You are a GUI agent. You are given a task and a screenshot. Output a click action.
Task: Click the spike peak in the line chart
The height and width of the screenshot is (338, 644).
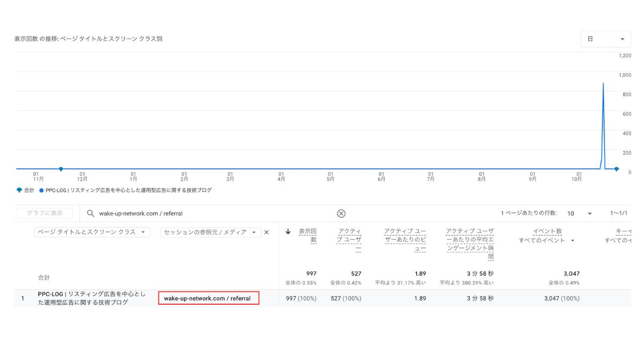tap(603, 84)
